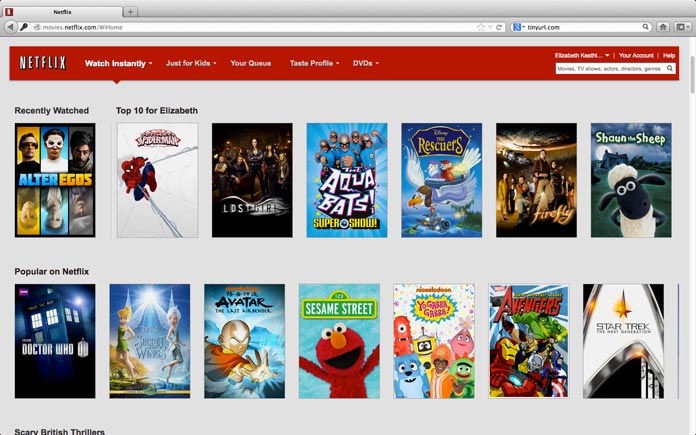Viewport: 696px width, 435px height.
Task: Open Avatar The Last Airbender poster
Action: click(245, 341)
